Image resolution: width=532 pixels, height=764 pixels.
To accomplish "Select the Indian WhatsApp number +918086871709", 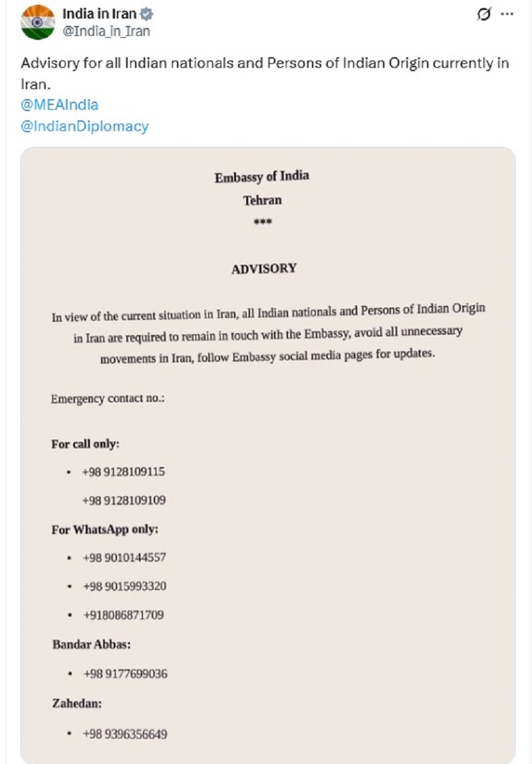I will (124, 615).
